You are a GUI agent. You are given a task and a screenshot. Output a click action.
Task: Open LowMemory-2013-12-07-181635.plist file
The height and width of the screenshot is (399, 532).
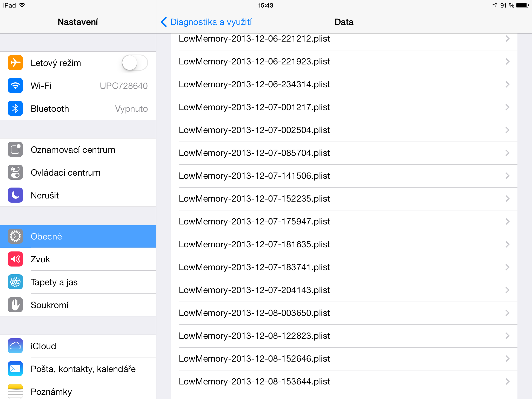[344, 244]
